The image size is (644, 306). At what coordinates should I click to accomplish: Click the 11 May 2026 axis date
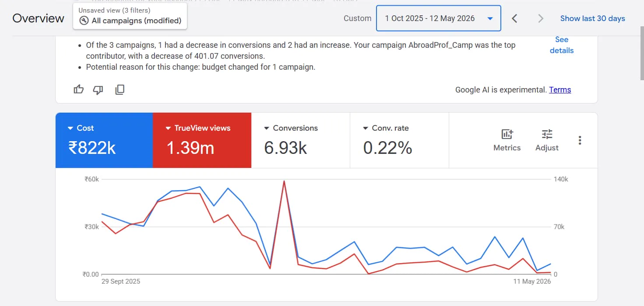coord(532,281)
